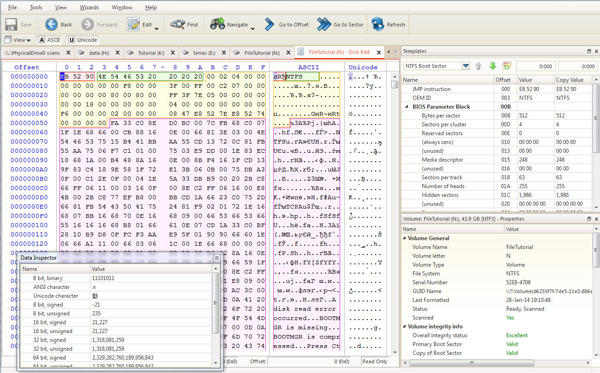Viewport: 600px width, 373px height.
Task: Click the green down arrow in Templates
Action: pos(493,66)
